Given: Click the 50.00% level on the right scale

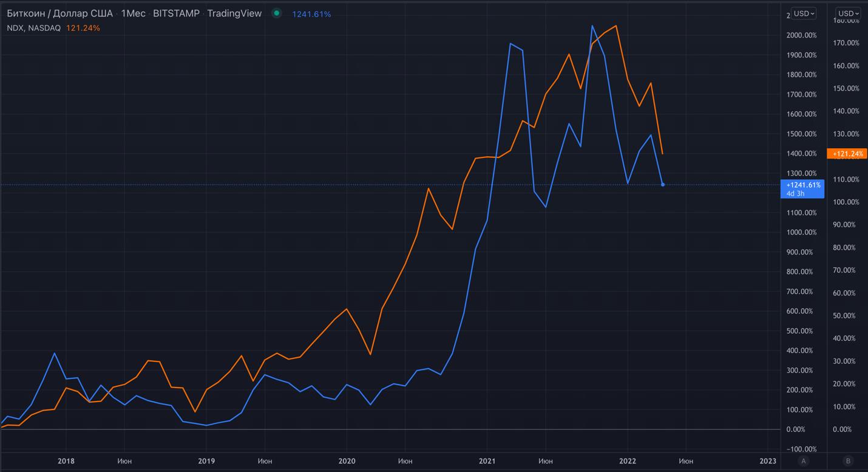Looking at the screenshot, I should pyautogui.click(x=846, y=316).
